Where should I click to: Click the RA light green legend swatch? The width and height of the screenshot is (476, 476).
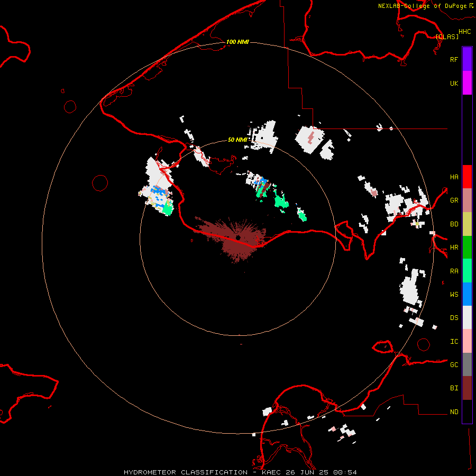click(x=467, y=271)
